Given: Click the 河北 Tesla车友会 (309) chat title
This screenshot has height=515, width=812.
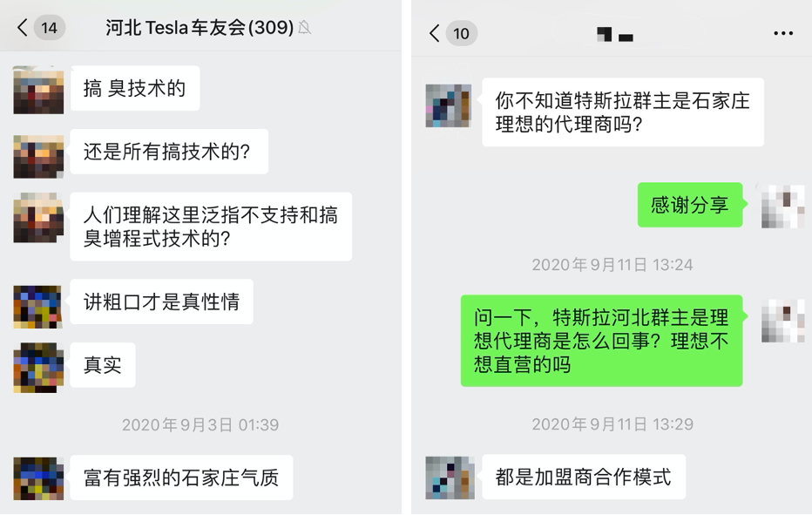Looking at the screenshot, I should pos(199,28).
